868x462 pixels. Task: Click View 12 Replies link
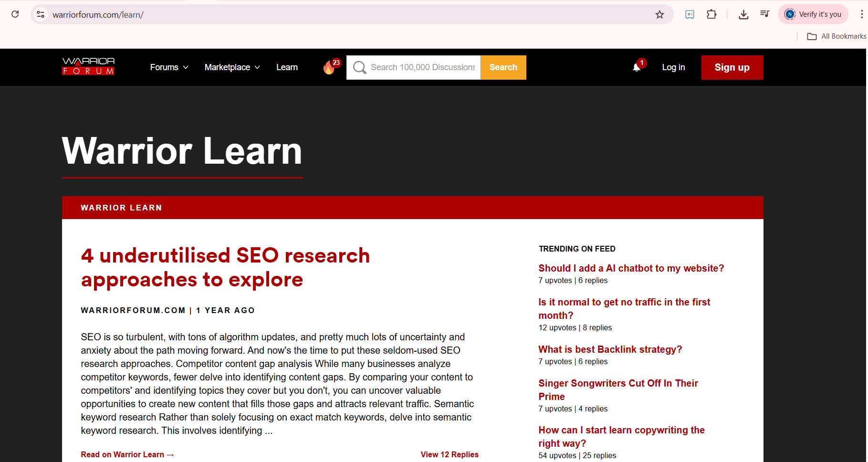(450, 454)
